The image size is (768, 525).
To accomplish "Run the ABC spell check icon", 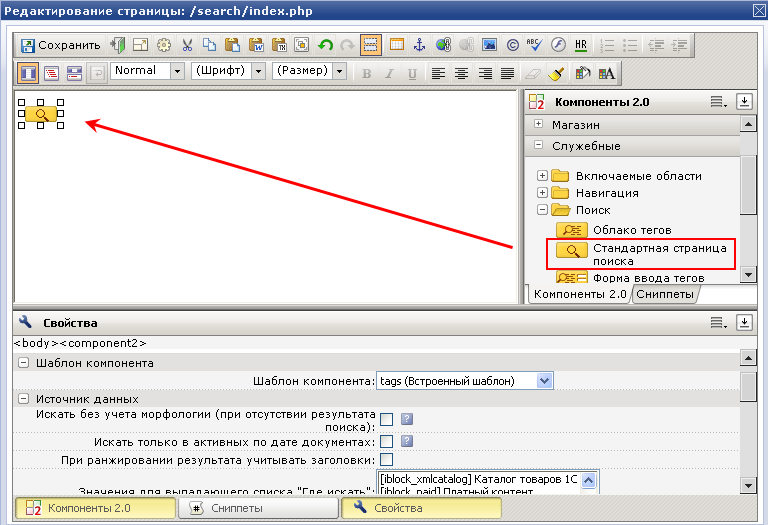I will point(534,45).
